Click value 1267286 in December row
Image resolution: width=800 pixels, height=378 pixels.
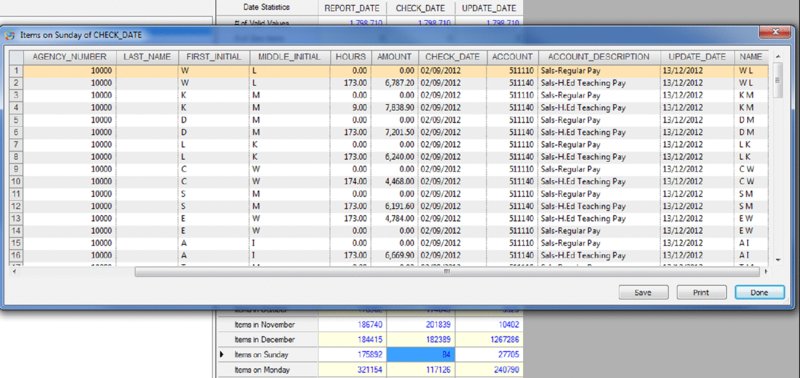point(489,339)
